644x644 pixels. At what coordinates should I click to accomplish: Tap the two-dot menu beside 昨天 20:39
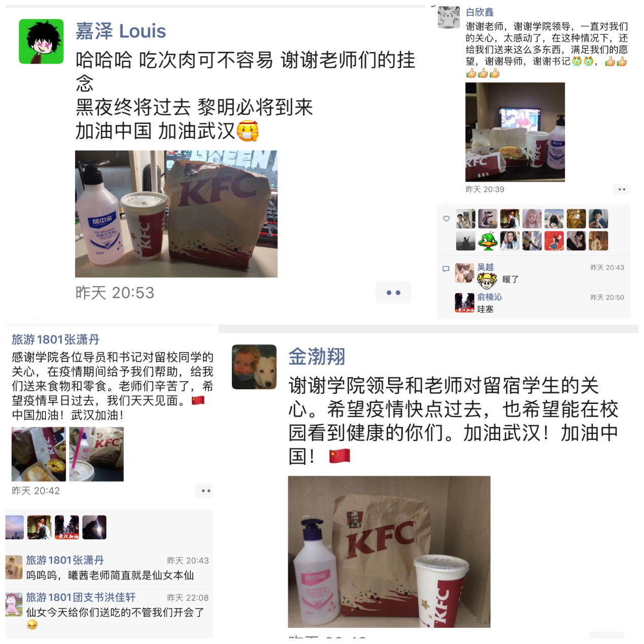pyautogui.click(x=622, y=189)
